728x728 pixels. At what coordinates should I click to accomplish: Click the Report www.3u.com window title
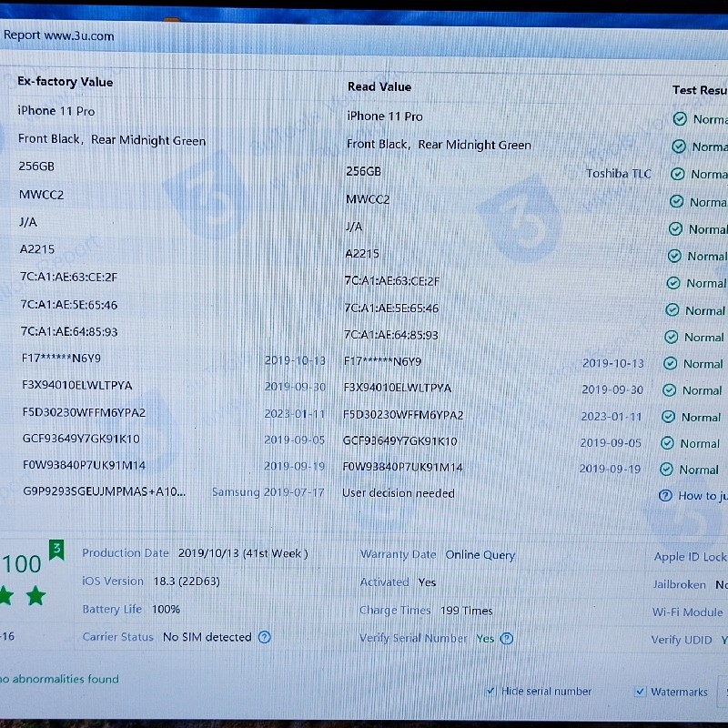(58, 35)
